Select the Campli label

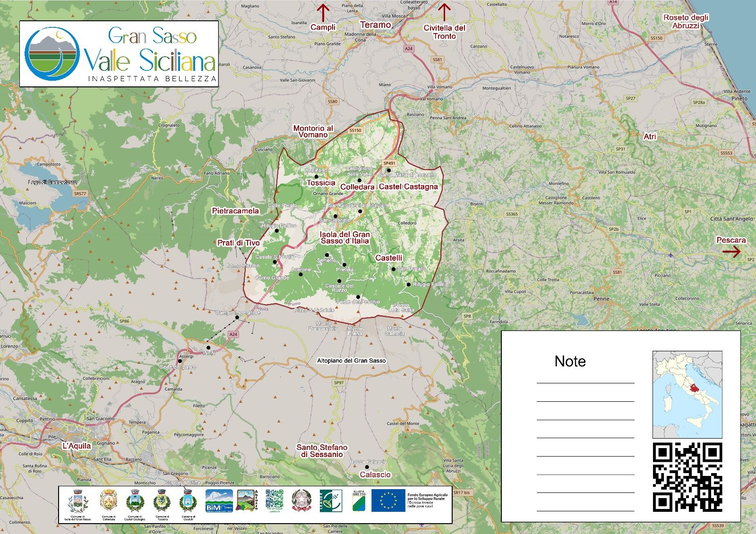(323, 27)
